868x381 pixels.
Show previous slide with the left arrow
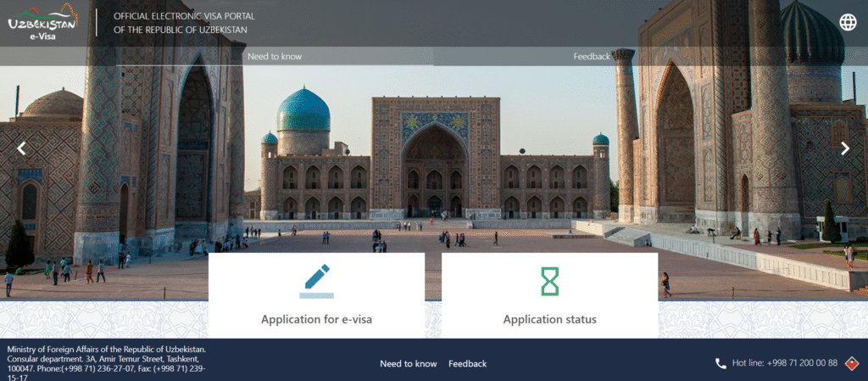22,148
